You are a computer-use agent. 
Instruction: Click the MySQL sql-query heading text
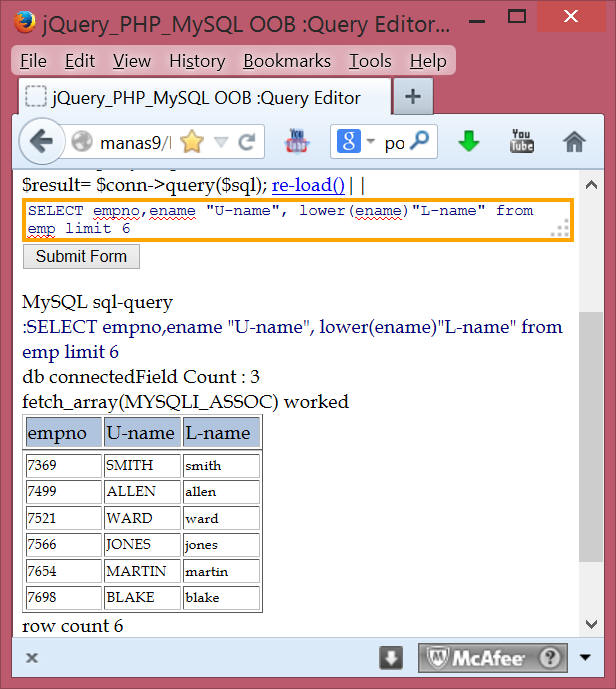tap(98, 303)
